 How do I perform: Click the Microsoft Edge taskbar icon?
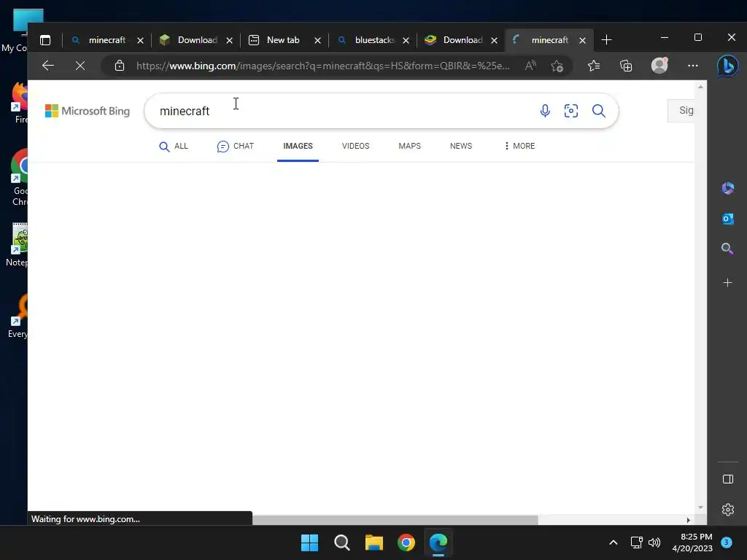point(438,542)
